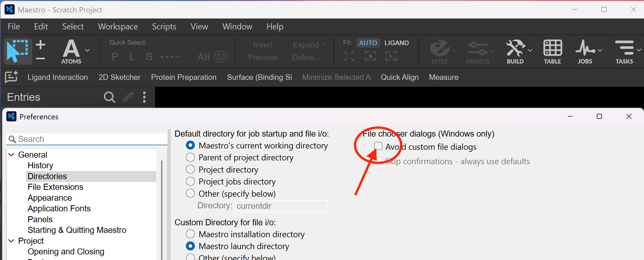Click the Quick Align shortcut
The width and height of the screenshot is (644, 260).
click(x=400, y=77)
